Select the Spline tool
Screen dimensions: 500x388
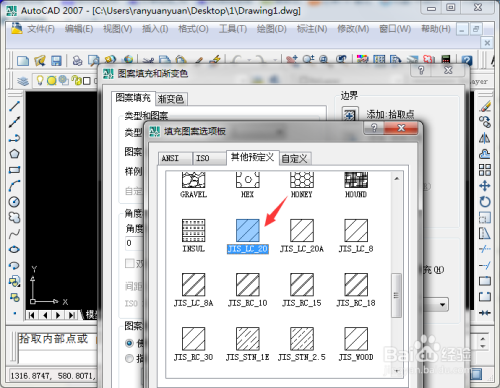pos(14,234)
